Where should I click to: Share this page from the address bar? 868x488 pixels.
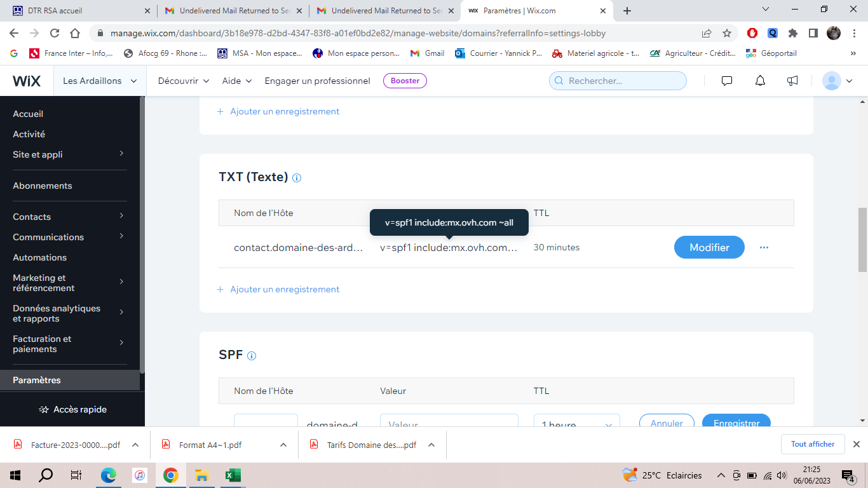[707, 33]
